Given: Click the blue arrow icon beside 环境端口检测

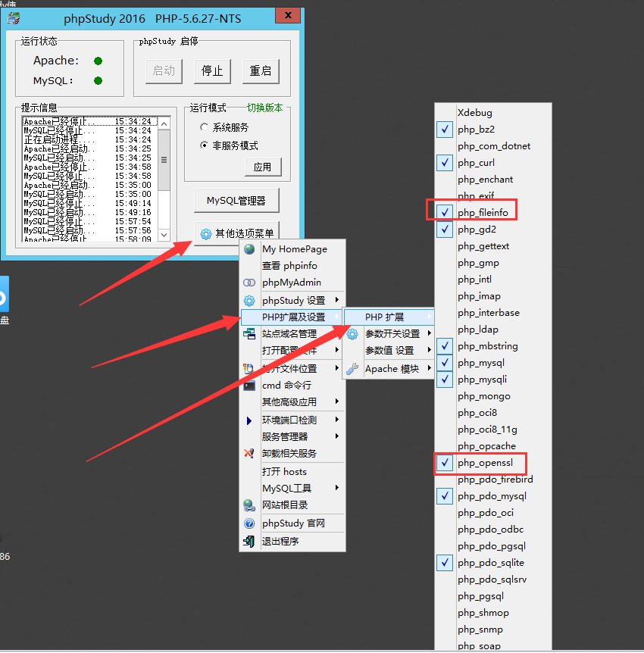Looking at the screenshot, I should pyautogui.click(x=249, y=420).
